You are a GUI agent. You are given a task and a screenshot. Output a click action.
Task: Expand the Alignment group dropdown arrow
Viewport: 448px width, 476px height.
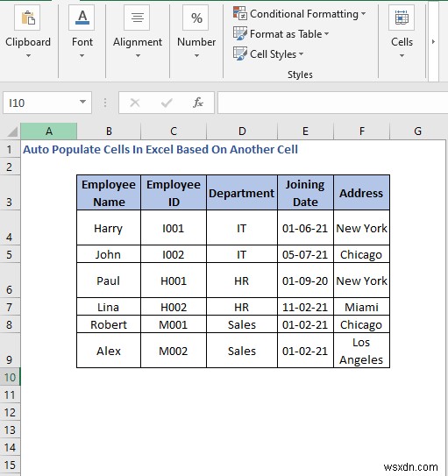pos(138,55)
